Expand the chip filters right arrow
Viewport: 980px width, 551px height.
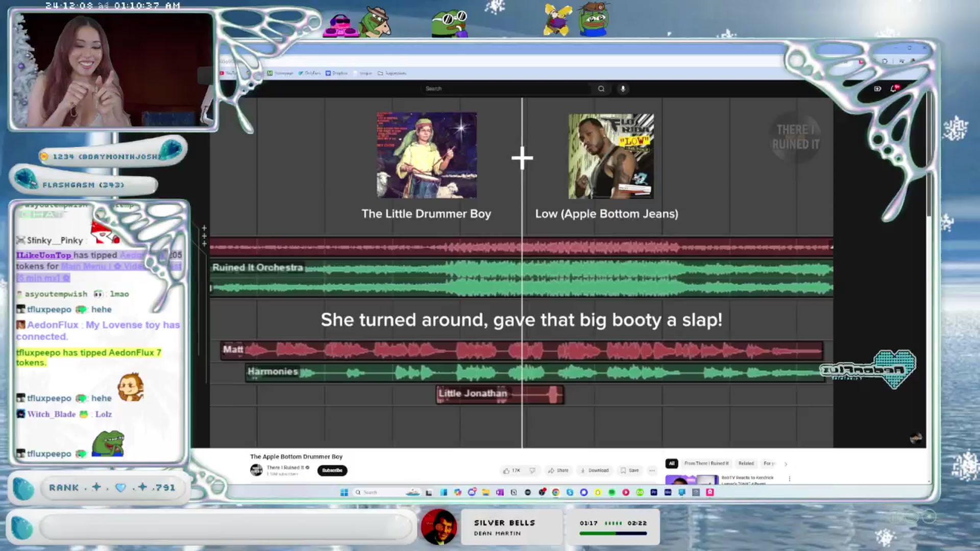[x=786, y=464]
